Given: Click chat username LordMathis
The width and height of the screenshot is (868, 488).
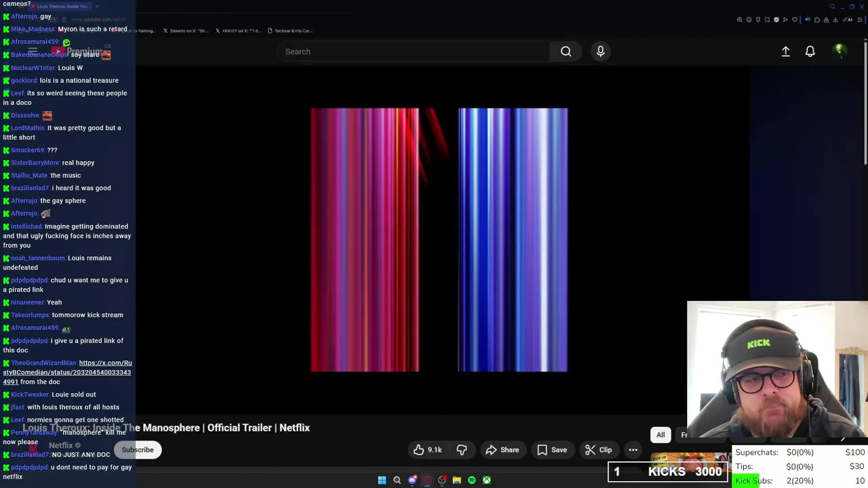Looking at the screenshot, I should click(x=28, y=127).
